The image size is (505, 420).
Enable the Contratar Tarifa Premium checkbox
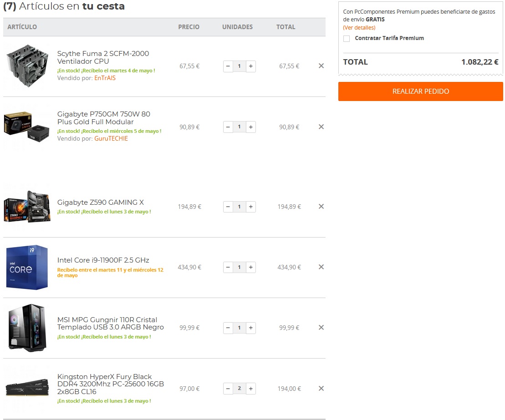[x=347, y=39]
